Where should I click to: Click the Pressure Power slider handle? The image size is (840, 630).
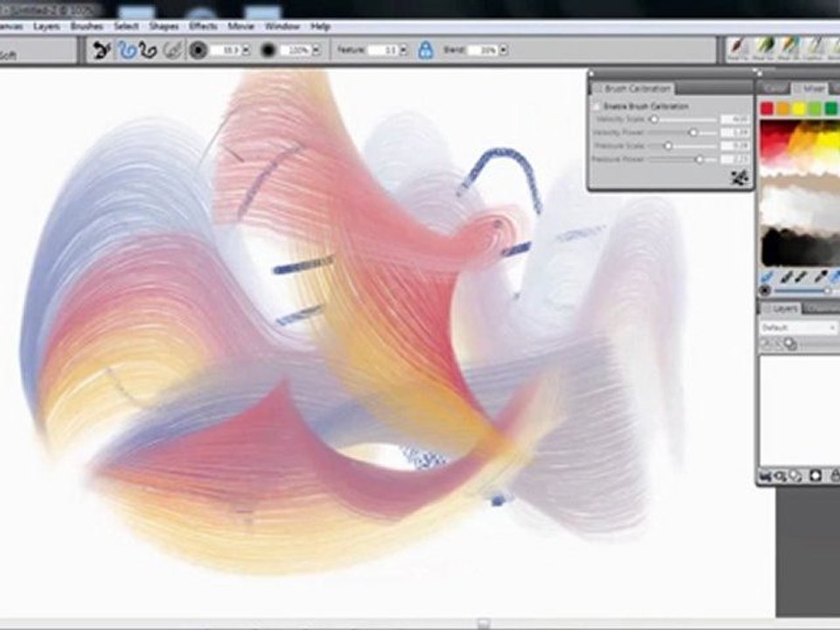(699, 159)
